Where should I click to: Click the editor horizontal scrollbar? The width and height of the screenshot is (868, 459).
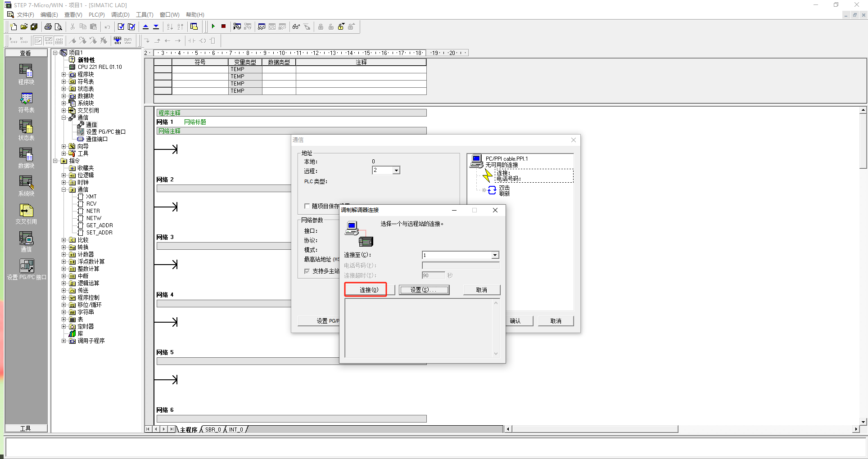point(594,429)
